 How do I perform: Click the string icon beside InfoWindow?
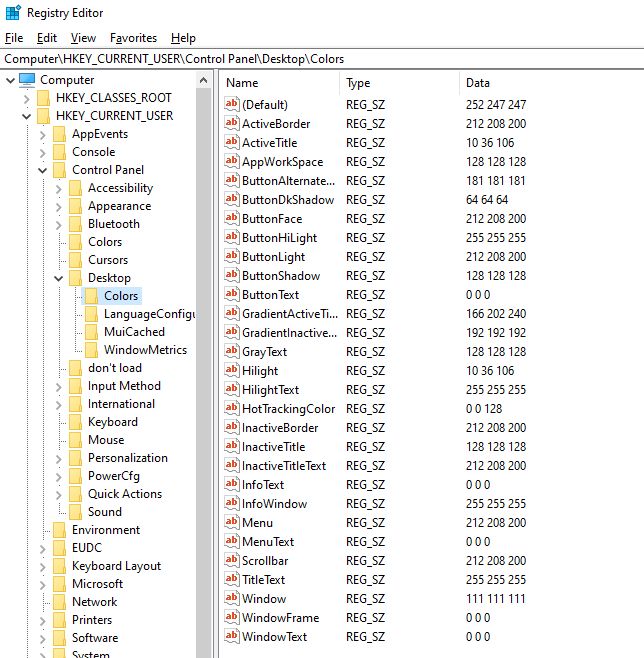(x=232, y=503)
